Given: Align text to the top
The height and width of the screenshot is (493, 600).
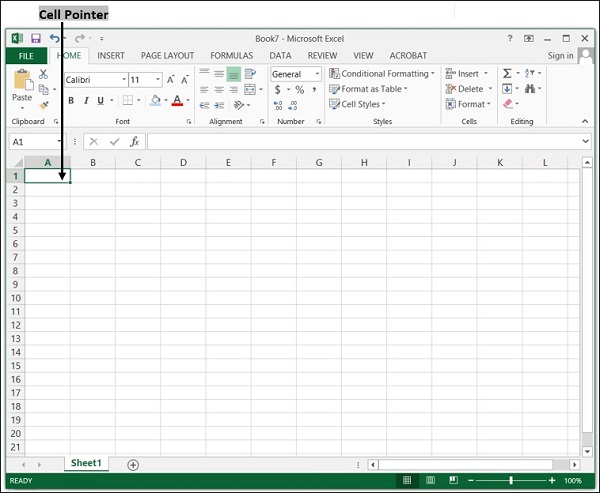Looking at the screenshot, I should tap(204, 73).
